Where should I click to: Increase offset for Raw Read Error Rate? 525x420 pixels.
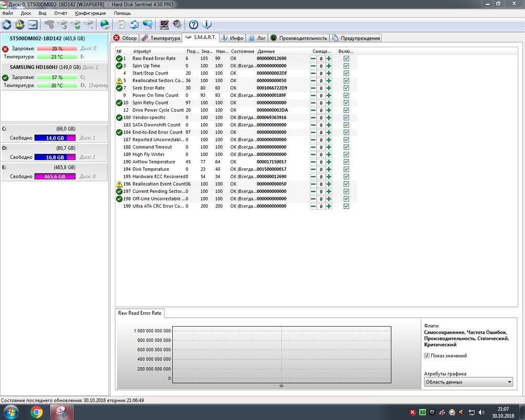329,58
